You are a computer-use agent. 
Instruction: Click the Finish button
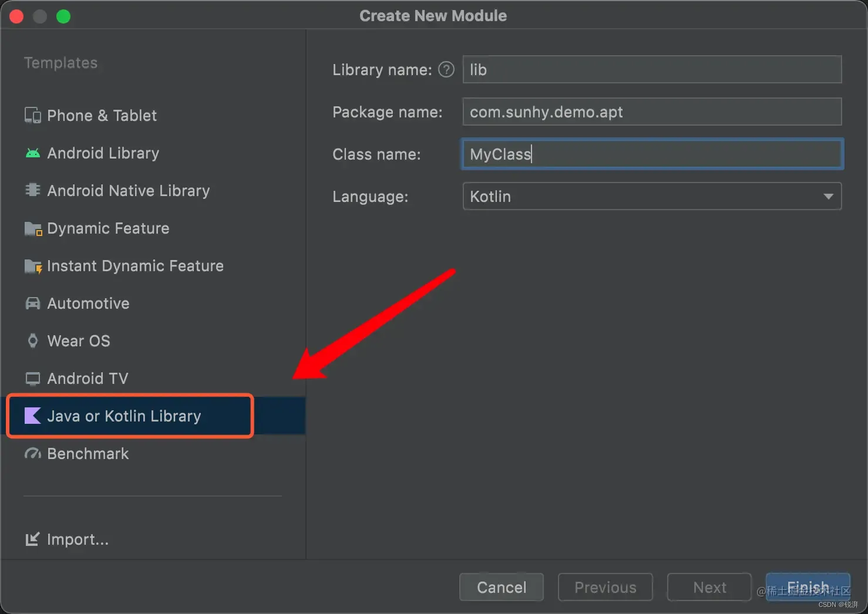[x=808, y=587]
